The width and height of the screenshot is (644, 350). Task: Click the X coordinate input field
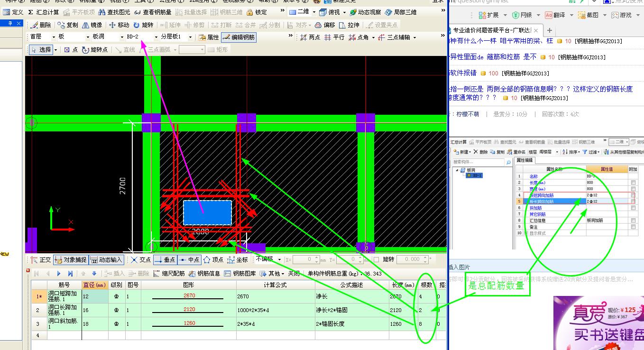(x=306, y=259)
